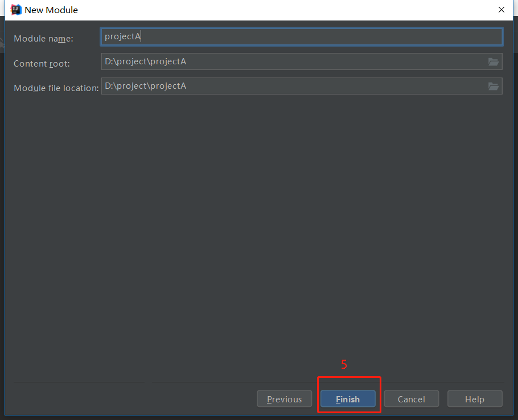Click the 'Module name:' label
The height and width of the screenshot is (420, 518).
43,39
